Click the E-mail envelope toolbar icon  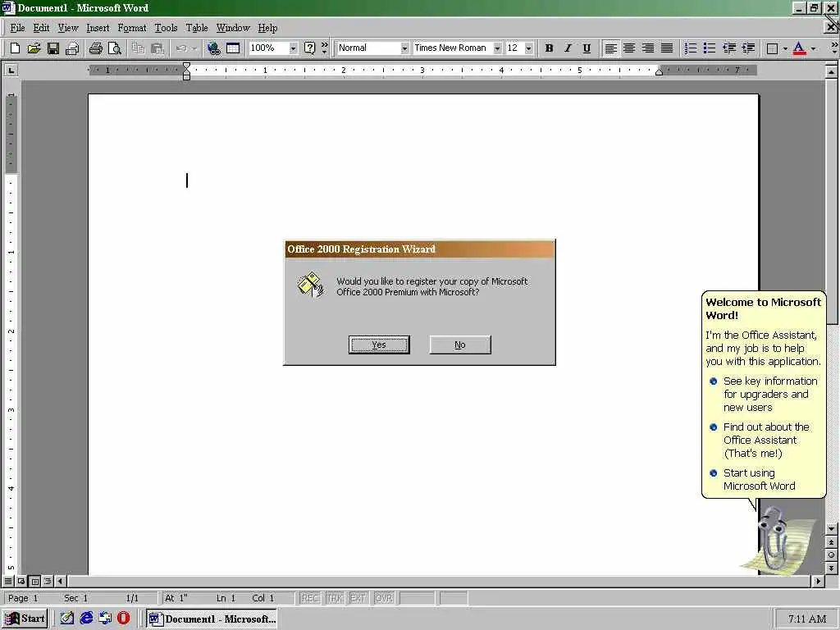(x=72, y=48)
